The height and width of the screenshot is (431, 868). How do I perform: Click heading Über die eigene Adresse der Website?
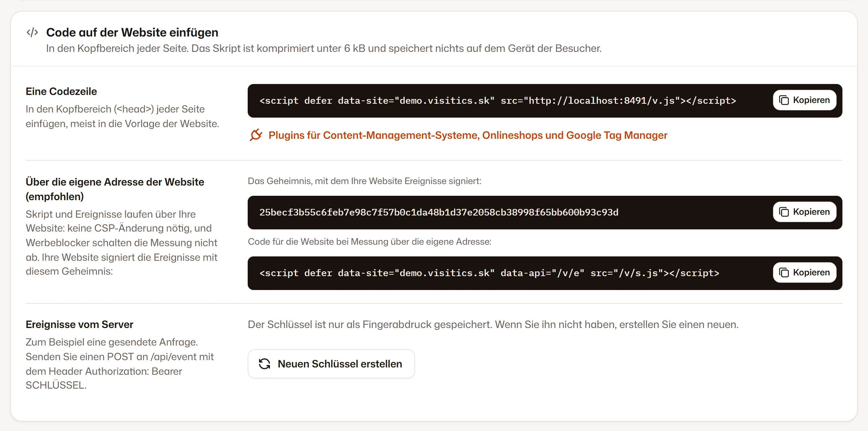coord(115,189)
